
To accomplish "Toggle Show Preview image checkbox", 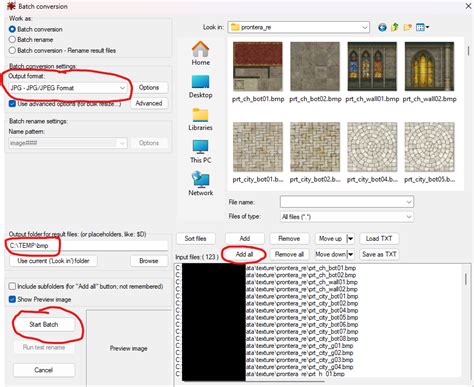I will pos(12,299).
